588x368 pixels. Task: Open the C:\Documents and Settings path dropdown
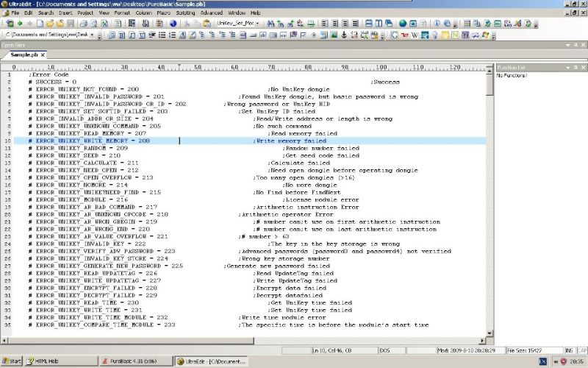(x=93, y=35)
